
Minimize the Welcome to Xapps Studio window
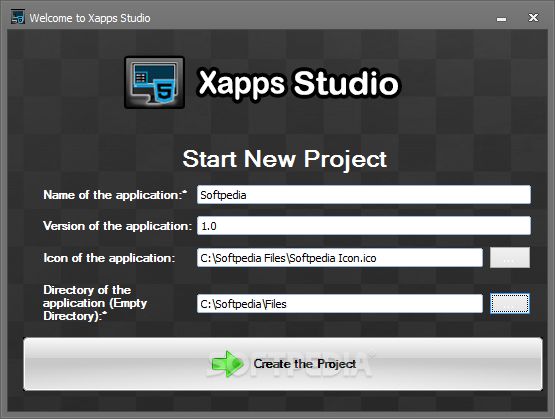501,18
